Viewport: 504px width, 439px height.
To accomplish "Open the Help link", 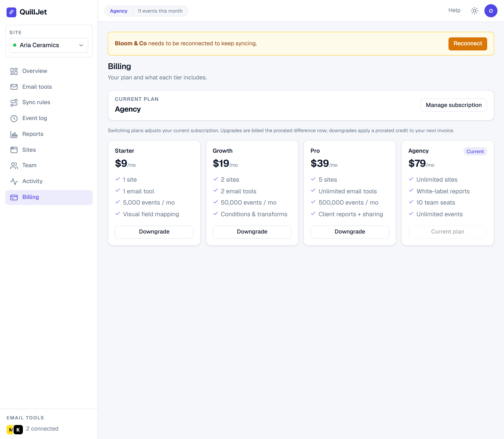I will point(454,10).
